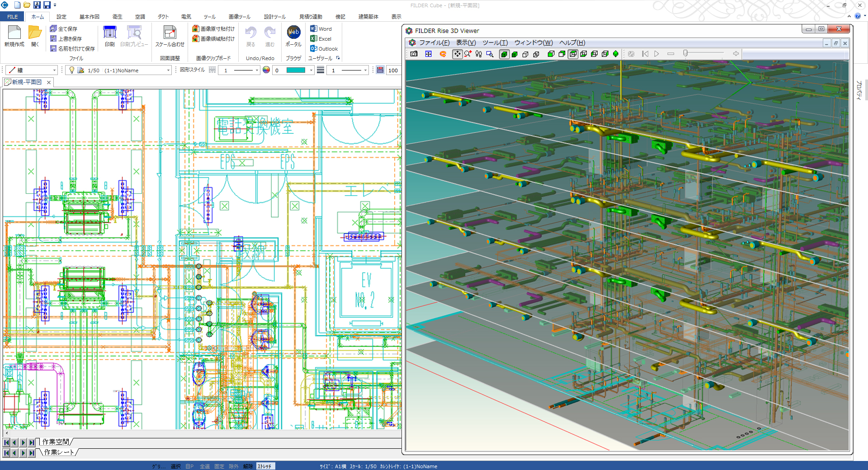Open the Web ポータル browser icon
Viewport: 868px width, 470px height.
pyautogui.click(x=293, y=33)
